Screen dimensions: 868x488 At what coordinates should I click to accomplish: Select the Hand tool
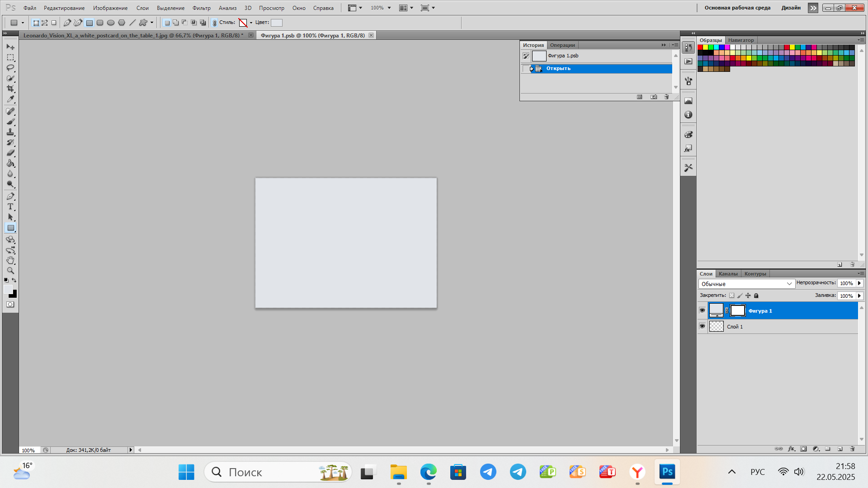pyautogui.click(x=10, y=260)
